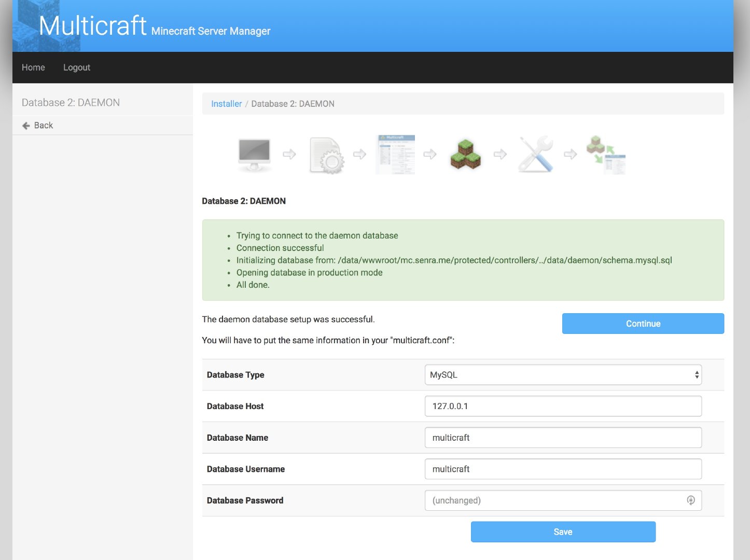750x560 pixels.
Task: Click the computer monitor installer step icon
Action: click(254, 155)
